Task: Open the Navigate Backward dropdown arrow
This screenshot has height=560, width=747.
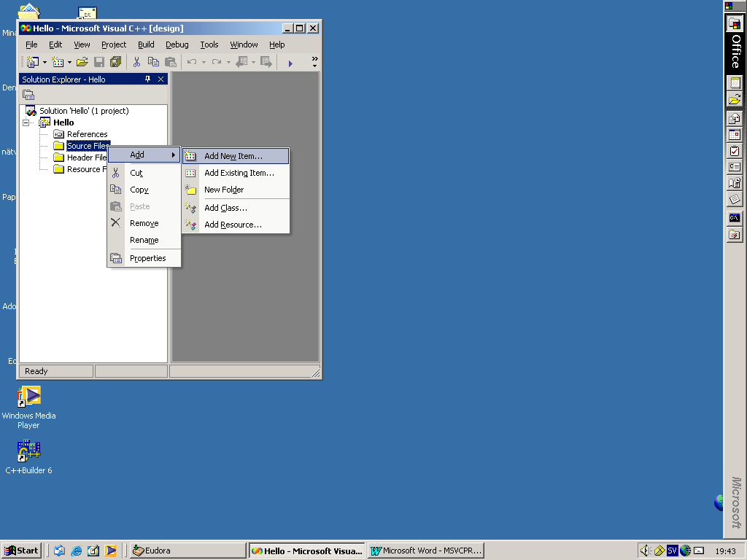Action: 253,63
